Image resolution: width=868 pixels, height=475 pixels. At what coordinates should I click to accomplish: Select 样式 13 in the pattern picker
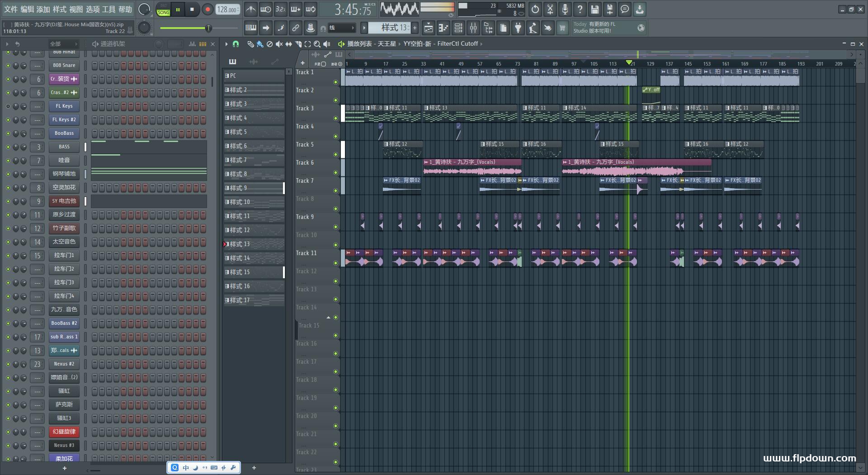254,244
